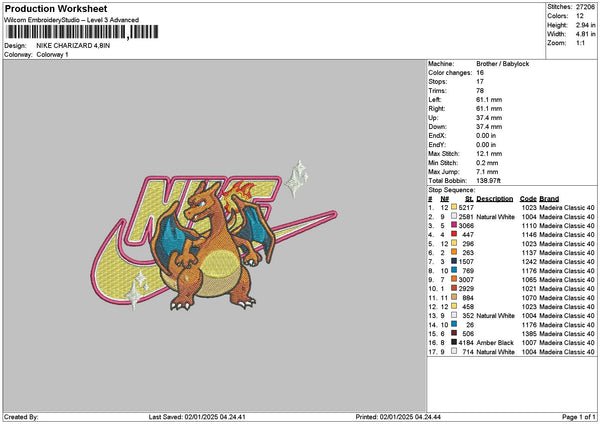Image resolution: width=600 pixels, height=424 pixels.
Task: Click the tan swatch in stop row 11
Action: [454, 297]
